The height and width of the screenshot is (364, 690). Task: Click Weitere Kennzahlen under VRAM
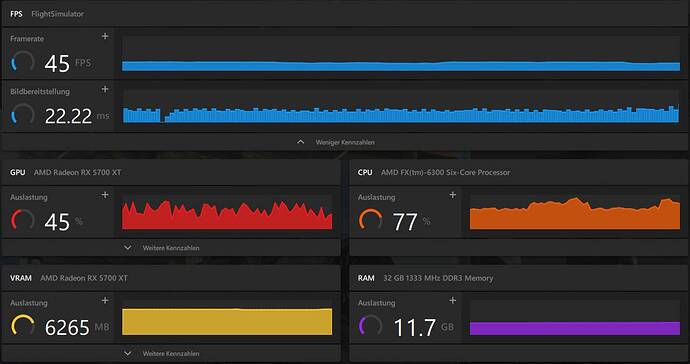pos(171,354)
